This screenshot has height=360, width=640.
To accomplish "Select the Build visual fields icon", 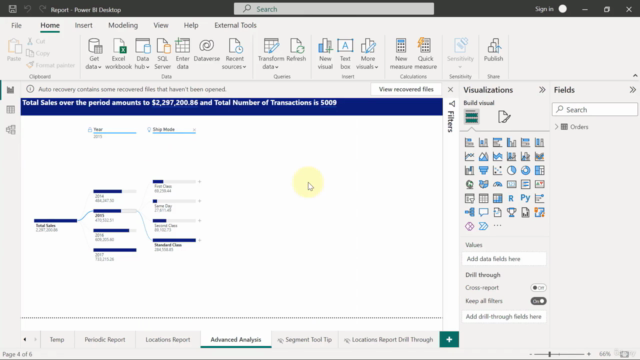I will click(471, 117).
